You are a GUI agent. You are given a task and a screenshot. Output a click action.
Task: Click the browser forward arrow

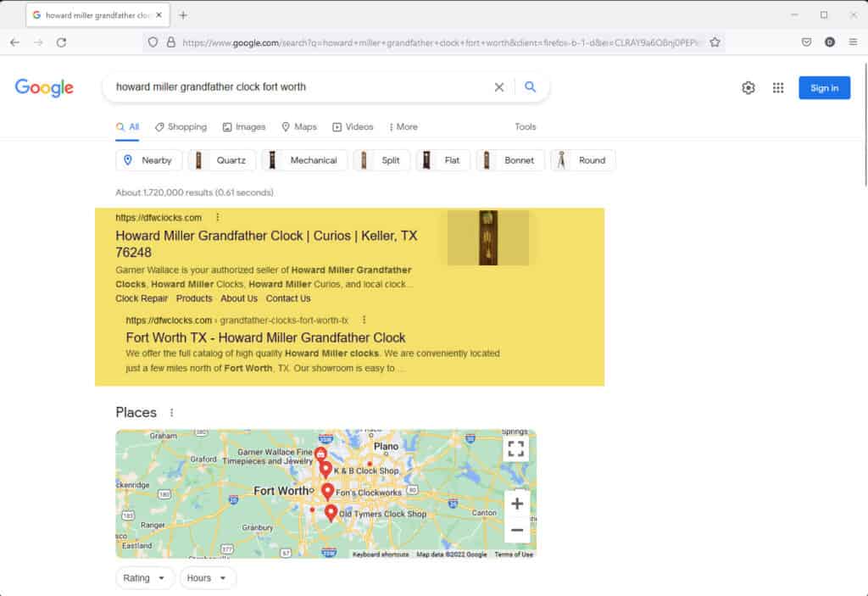38,42
